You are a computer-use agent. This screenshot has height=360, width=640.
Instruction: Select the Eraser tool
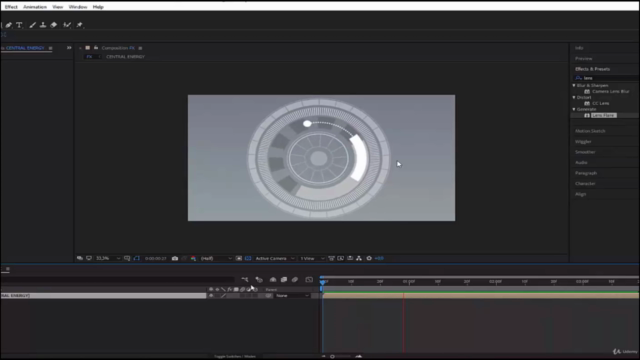click(54, 25)
